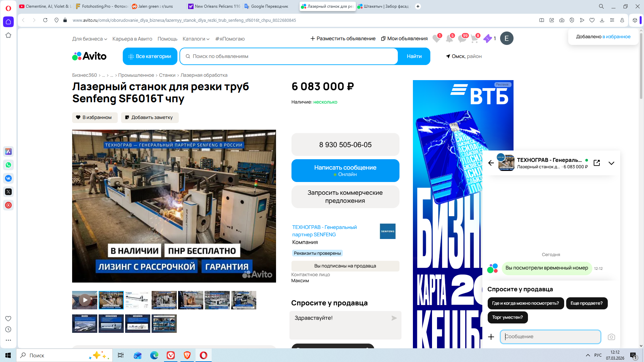Toggle the «В избранном» favorite button

[x=94, y=117]
